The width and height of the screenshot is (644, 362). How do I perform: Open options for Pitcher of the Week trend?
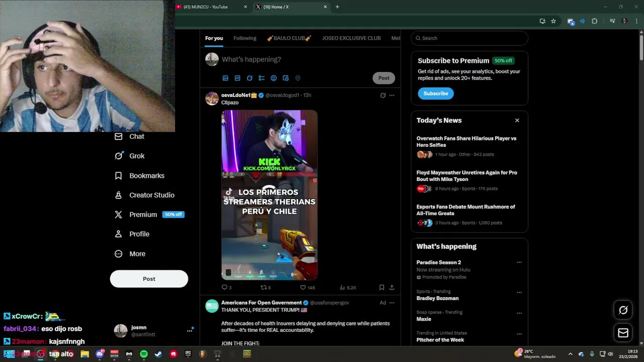519,334
